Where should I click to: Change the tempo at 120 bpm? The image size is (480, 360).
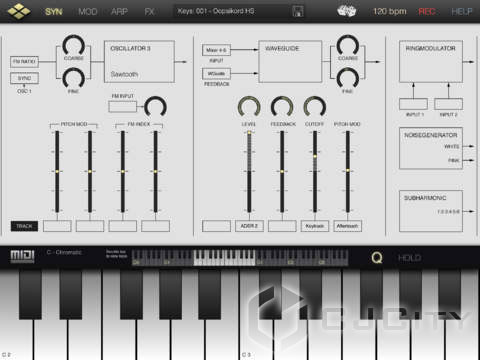[390, 12]
